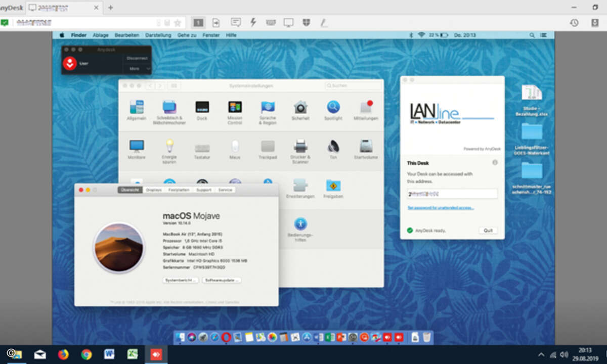
Task: Open the Ablage menu
Action: pyautogui.click(x=101, y=35)
